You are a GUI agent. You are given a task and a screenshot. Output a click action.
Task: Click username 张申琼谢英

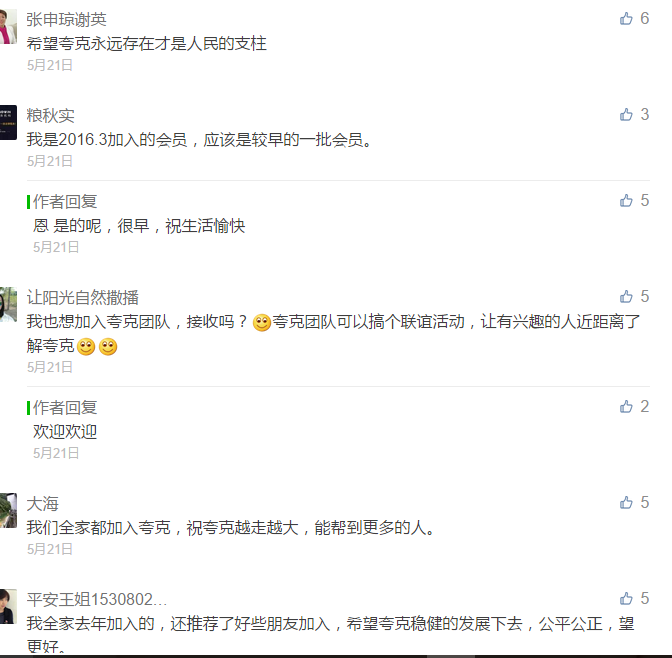click(66, 20)
